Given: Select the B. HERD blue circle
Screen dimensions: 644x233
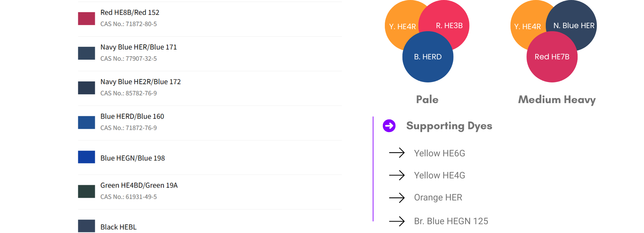Looking at the screenshot, I should (428, 57).
